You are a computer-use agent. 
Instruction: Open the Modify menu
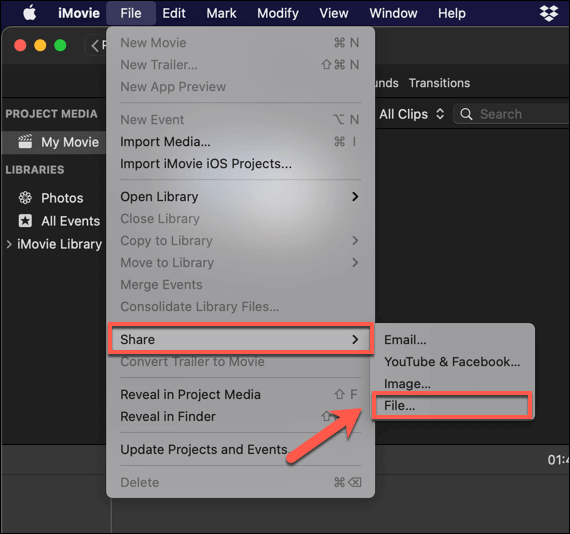278,13
